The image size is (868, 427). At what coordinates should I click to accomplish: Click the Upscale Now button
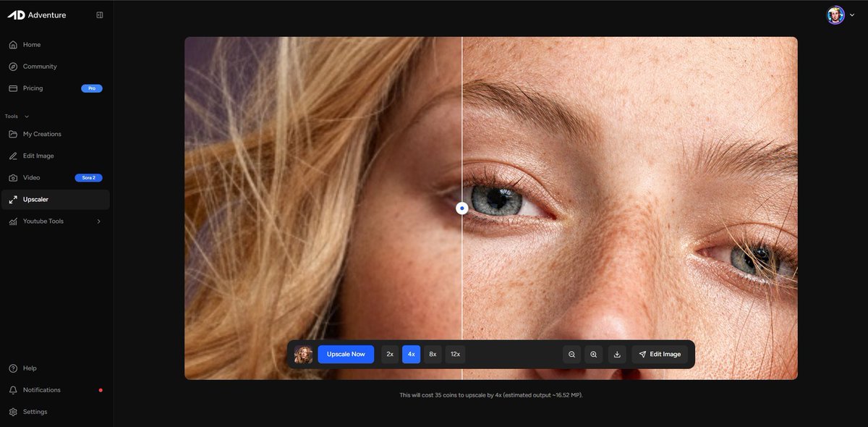346,355
